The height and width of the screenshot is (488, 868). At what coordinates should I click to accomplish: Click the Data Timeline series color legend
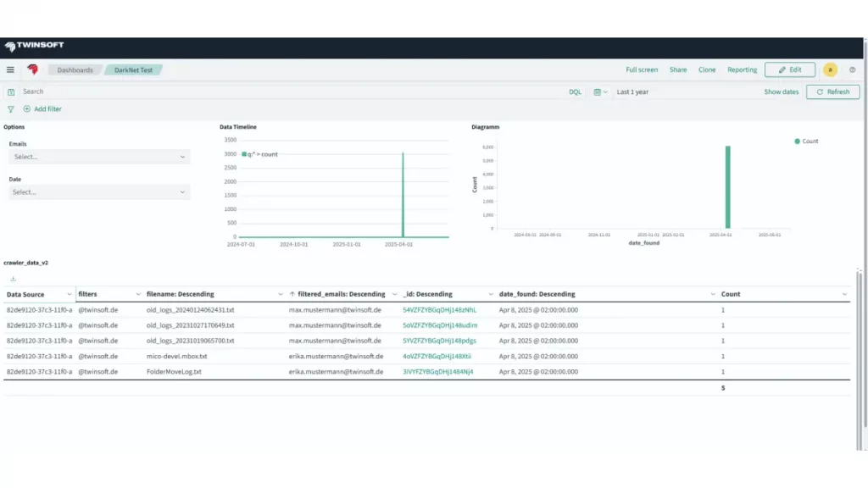click(x=244, y=154)
